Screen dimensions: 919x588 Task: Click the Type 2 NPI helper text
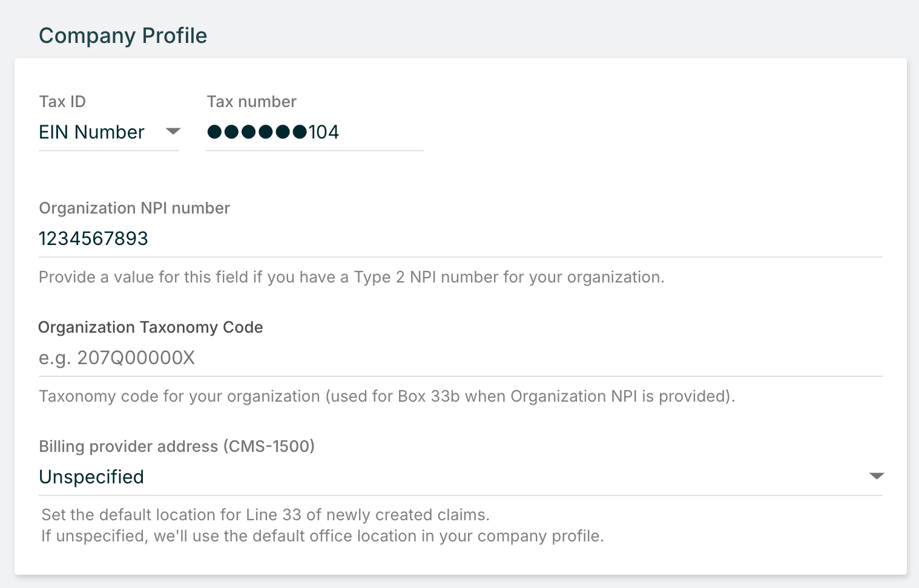pyautogui.click(x=351, y=277)
